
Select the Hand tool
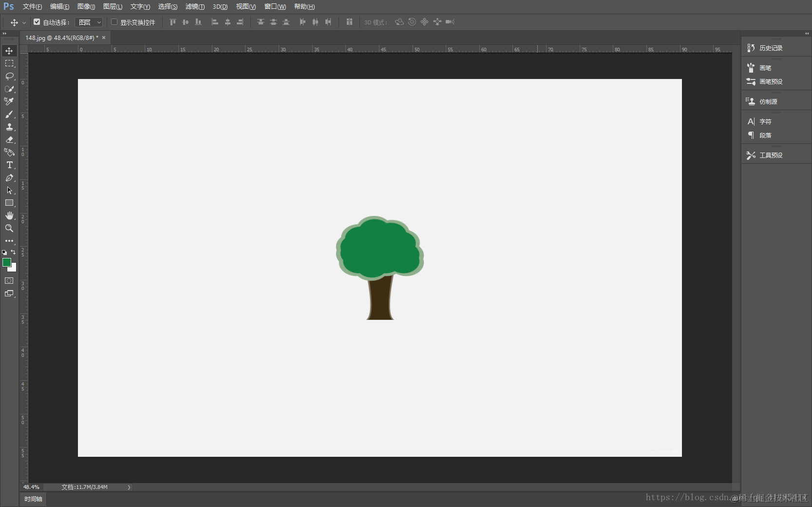pos(9,215)
